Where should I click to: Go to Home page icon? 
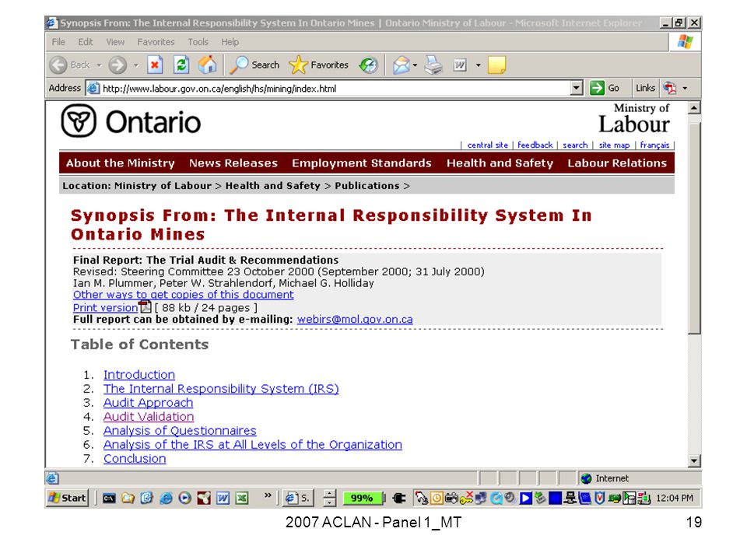(207, 65)
